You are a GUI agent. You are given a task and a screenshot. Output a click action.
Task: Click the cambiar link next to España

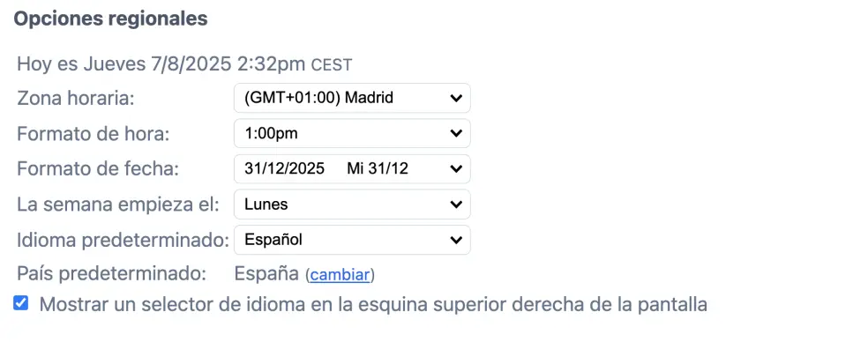point(340,274)
